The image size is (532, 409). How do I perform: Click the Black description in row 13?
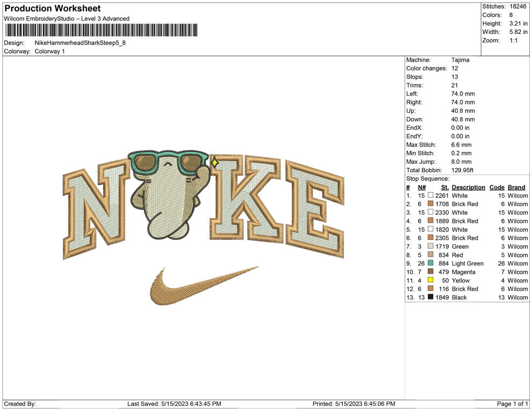click(x=459, y=297)
